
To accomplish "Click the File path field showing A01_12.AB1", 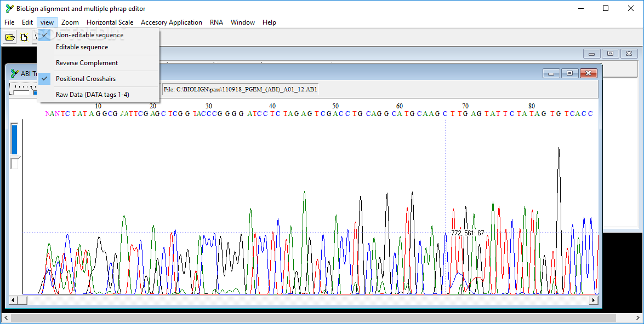I will coord(240,89).
